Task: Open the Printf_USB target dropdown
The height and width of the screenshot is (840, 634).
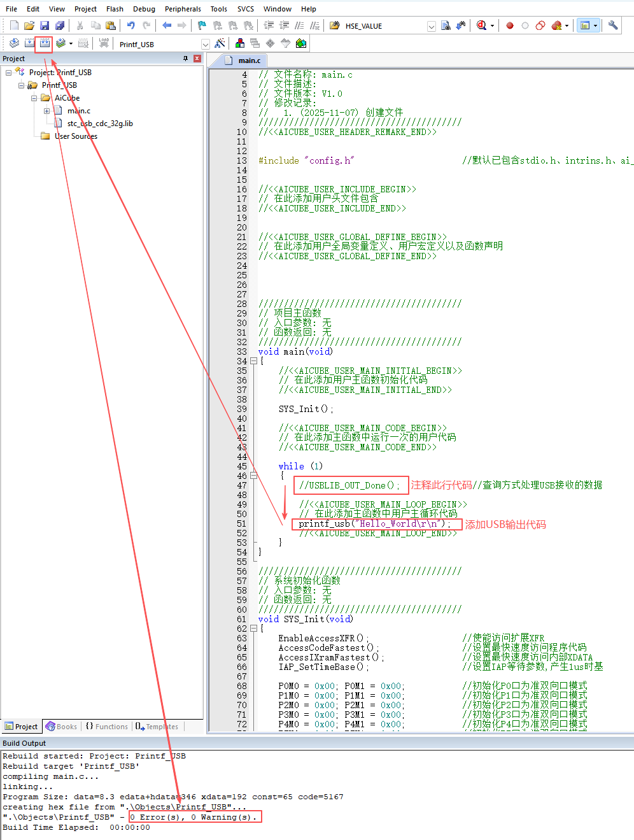Action: pos(205,44)
